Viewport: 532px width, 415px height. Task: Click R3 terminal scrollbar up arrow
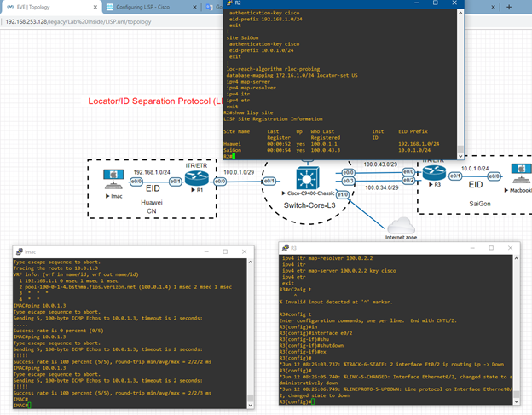pos(517,258)
